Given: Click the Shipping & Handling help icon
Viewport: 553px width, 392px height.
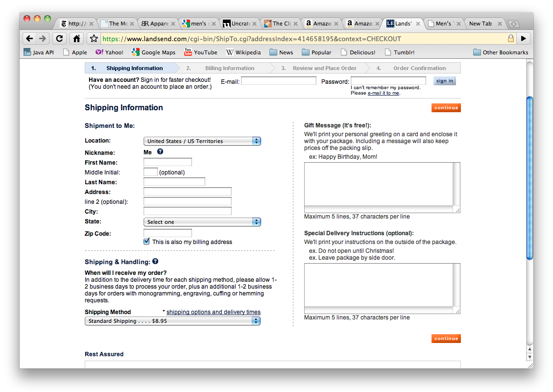Looking at the screenshot, I should (x=155, y=262).
